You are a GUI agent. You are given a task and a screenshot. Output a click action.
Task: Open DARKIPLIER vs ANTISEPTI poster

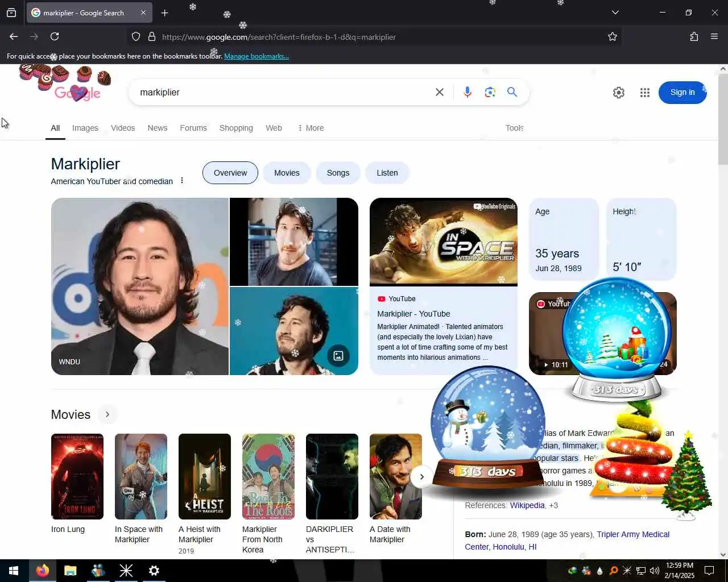[x=332, y=477]
